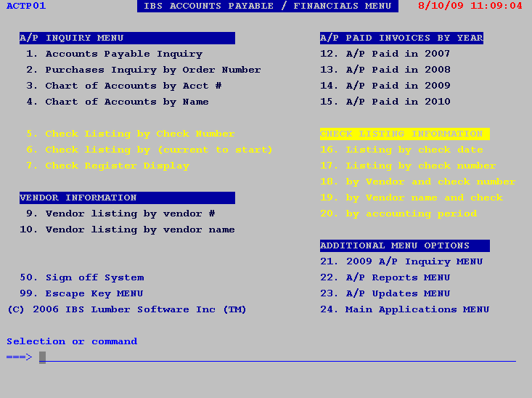
Task: Select Vendor listing by vendor name
Action: [127, 230]
